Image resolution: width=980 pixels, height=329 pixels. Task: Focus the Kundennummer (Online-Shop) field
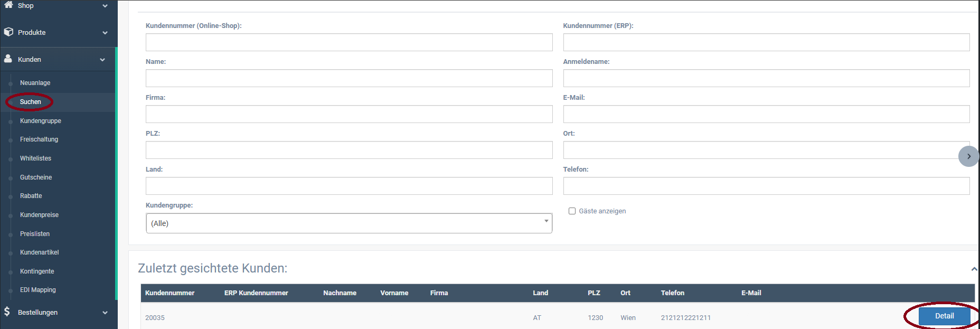[349, 42]
